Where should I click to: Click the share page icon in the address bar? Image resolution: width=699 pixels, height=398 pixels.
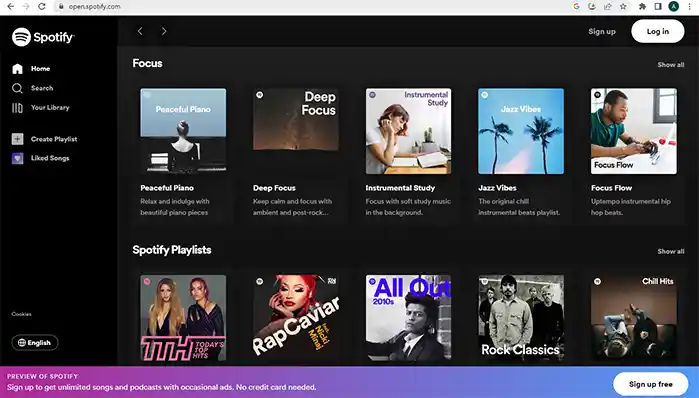click(608, 6)
